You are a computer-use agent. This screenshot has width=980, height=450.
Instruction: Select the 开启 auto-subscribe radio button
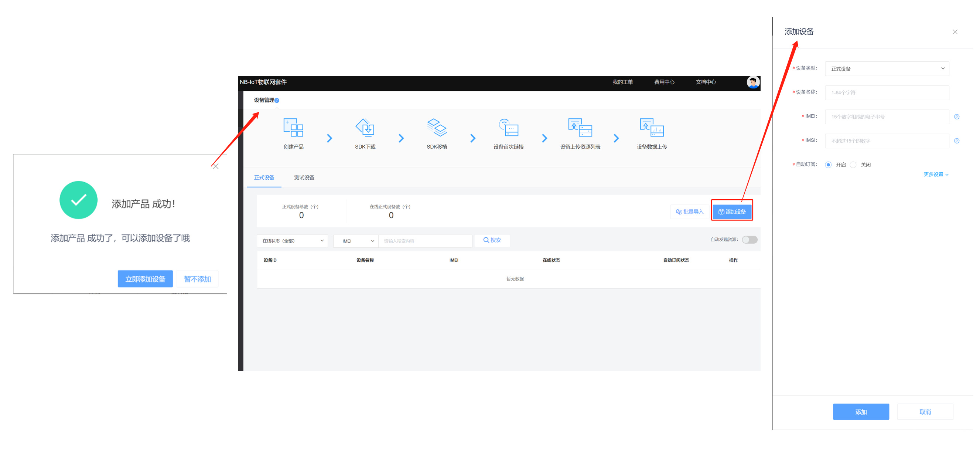tap(828, 165)
